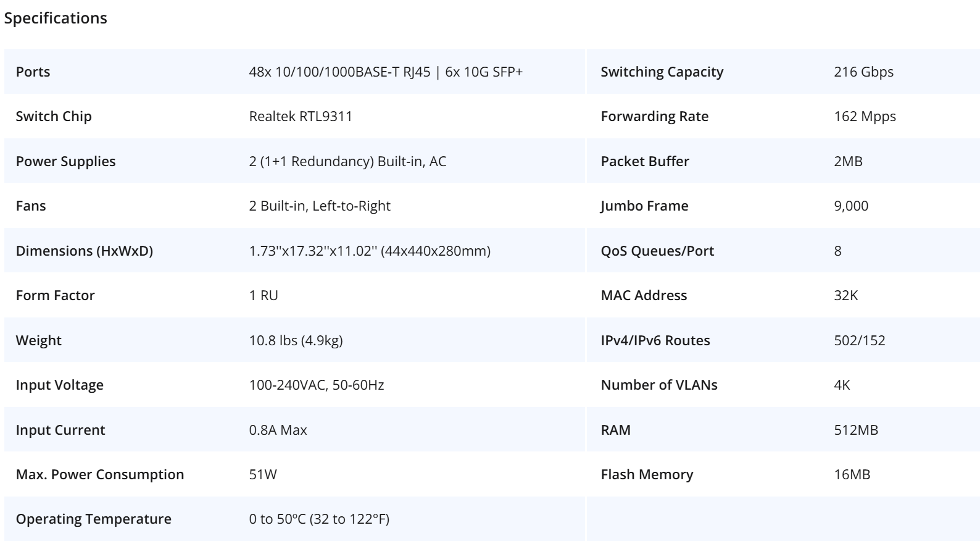Click the Specifications heading
Screen dimensions: 980x541
pyautogui.click(x=56, y=19)
